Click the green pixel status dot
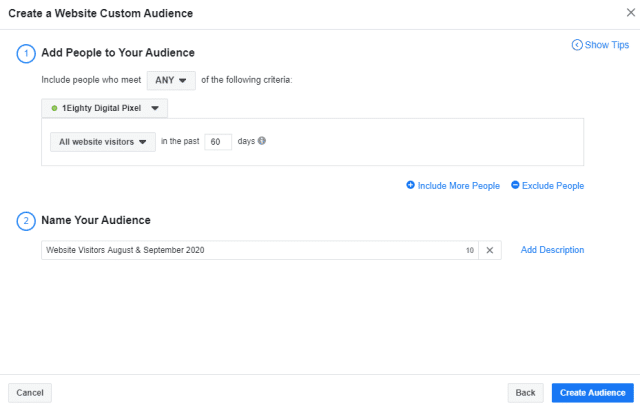The height and width of the screenshot is (406, 640). tap(54, 108)
